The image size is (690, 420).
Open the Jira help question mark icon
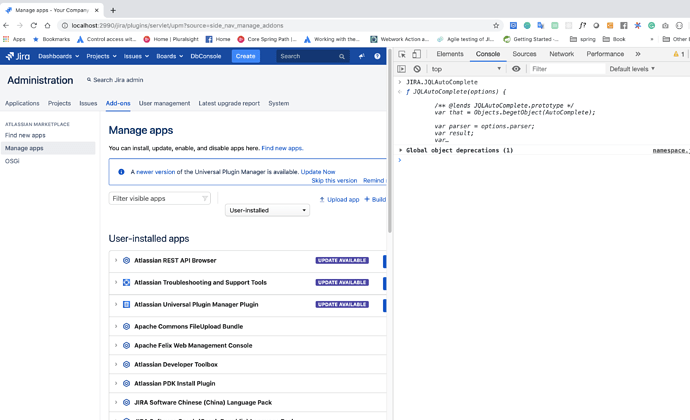(x=377, y=56)
